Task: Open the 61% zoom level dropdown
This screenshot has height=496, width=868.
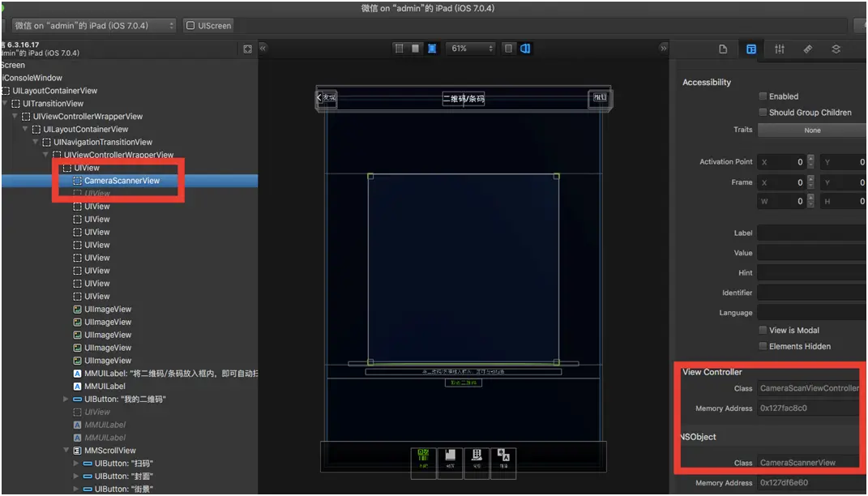Action: 470,49
